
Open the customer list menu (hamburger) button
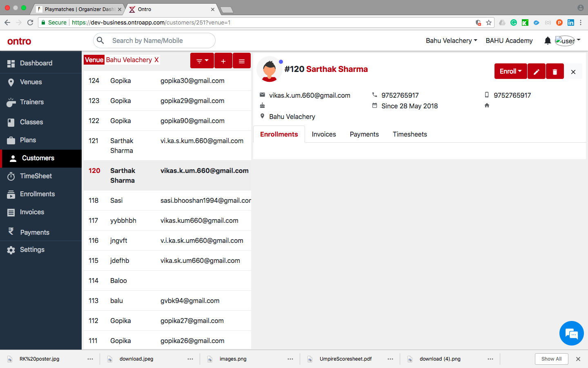(242, 61)
